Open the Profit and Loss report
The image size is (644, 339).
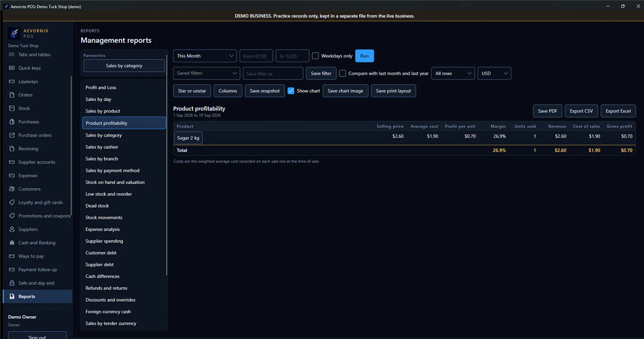click(x=124, y=87)
